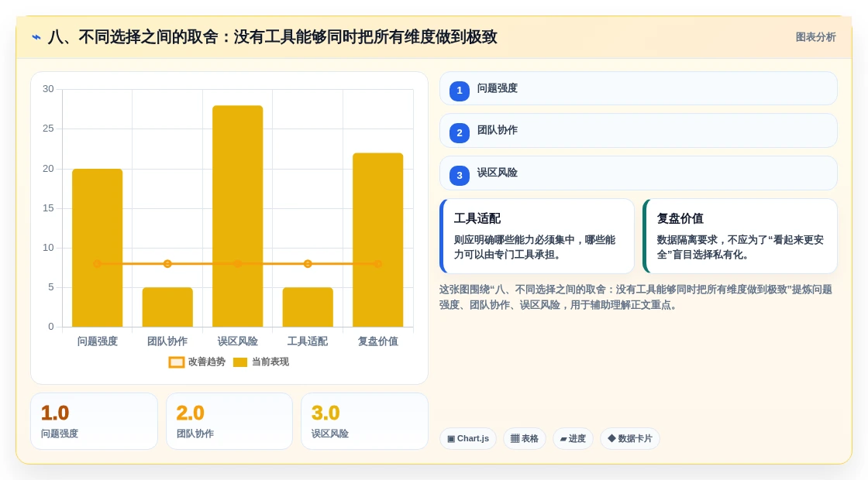Click the 30 y-axis value
Screen dimensions: 868x480
tap(48, 89)
